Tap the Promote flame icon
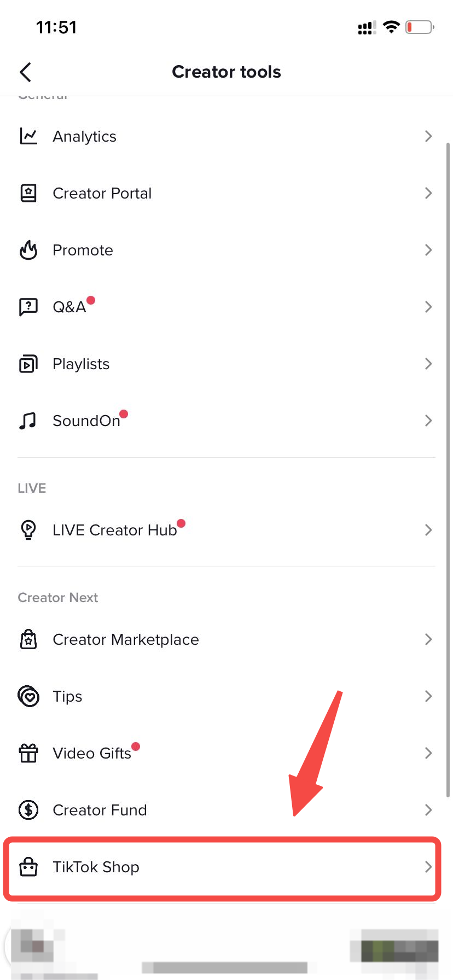 point(28,250)
